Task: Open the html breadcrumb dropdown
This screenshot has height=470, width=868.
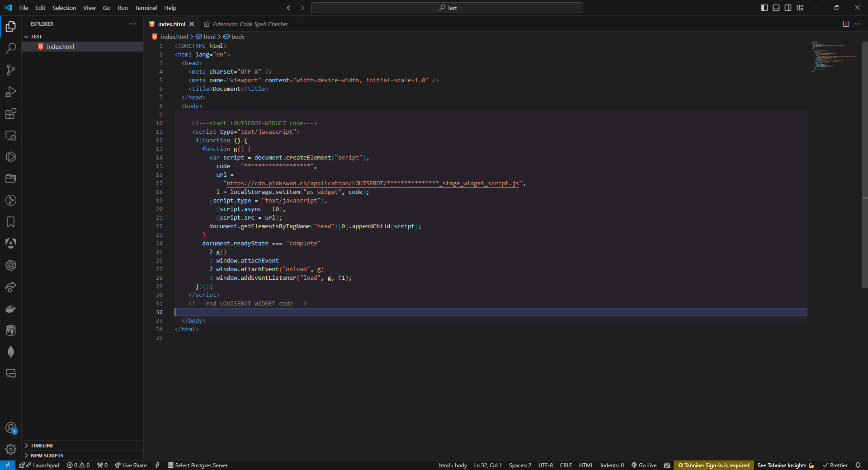Action: pyautogui.click(x=206, y=37)
